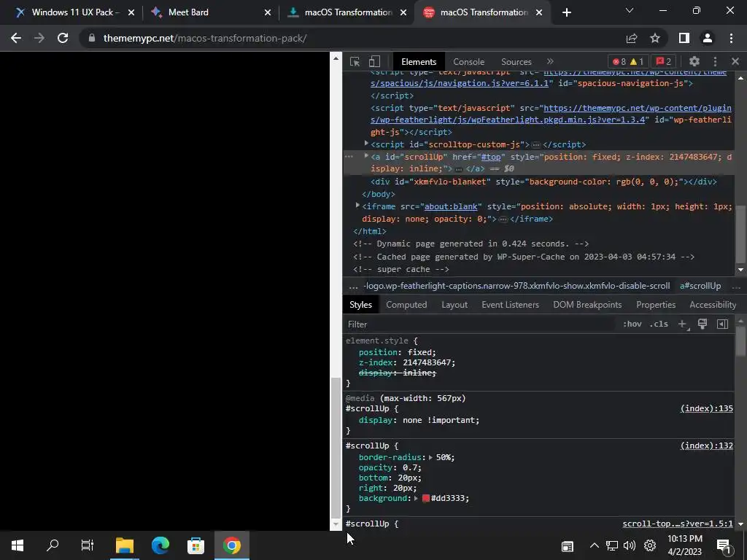Toggle the .cls classes button

[659, 324]
